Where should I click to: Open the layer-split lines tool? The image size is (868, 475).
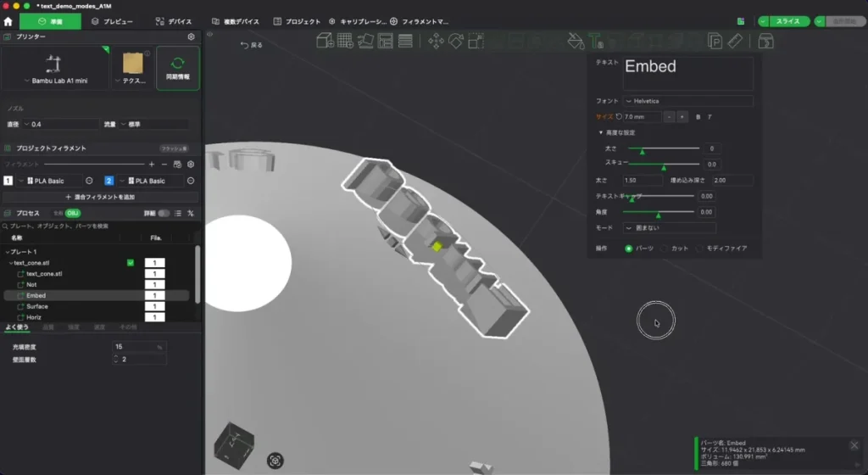tap(405, 41)
